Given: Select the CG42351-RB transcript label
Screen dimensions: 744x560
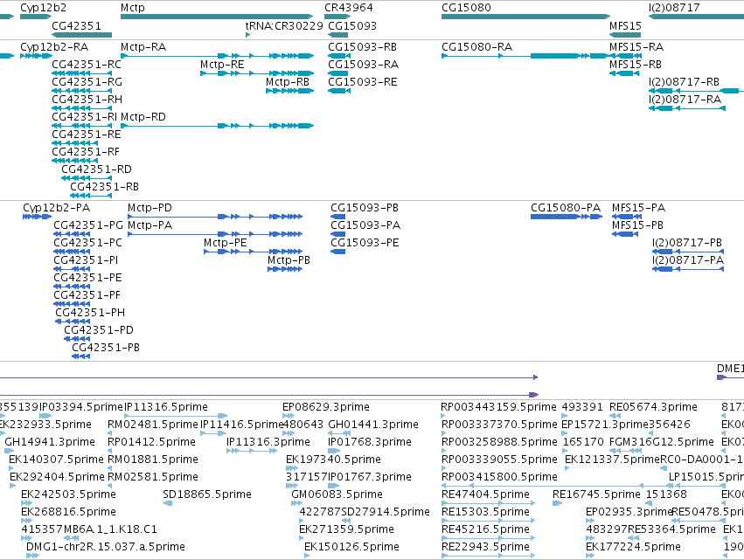Looking at the screenshot, I should tap(104, 187).
